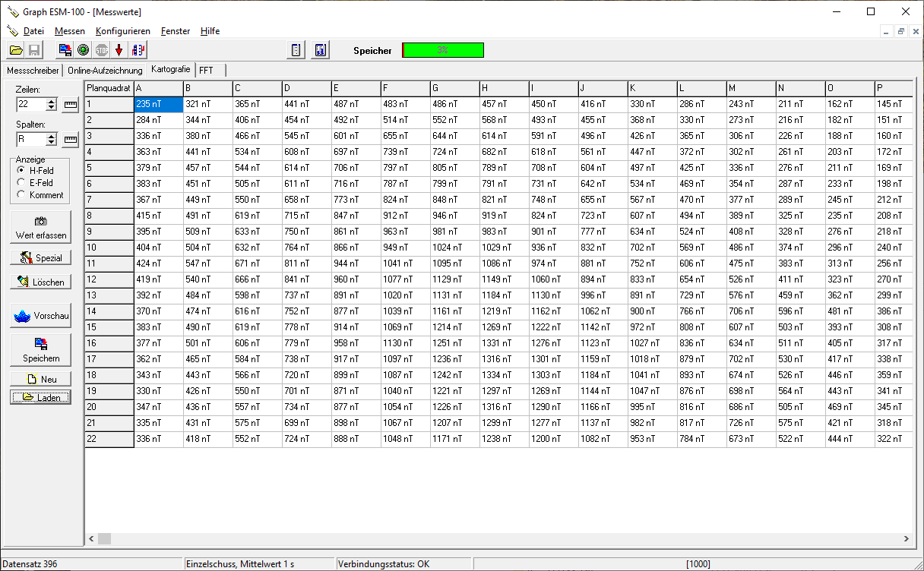Restore the inner Messwerte document window

[901, 32]
